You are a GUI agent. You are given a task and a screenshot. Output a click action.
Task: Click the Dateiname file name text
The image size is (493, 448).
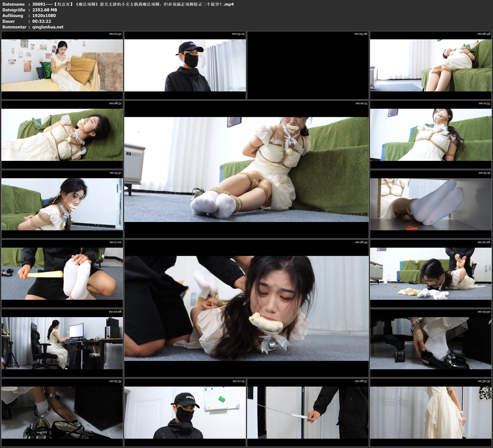(133, 4)
